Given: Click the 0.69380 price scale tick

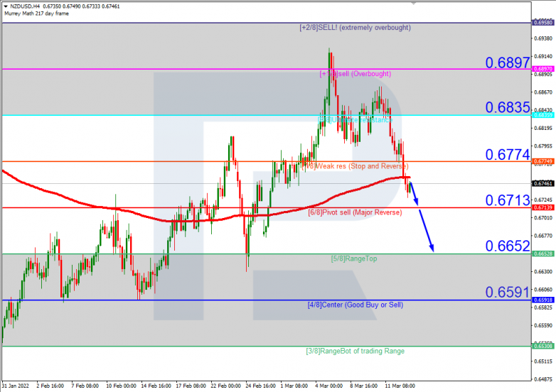Looking at the screenshot, I should click(543, 38).
